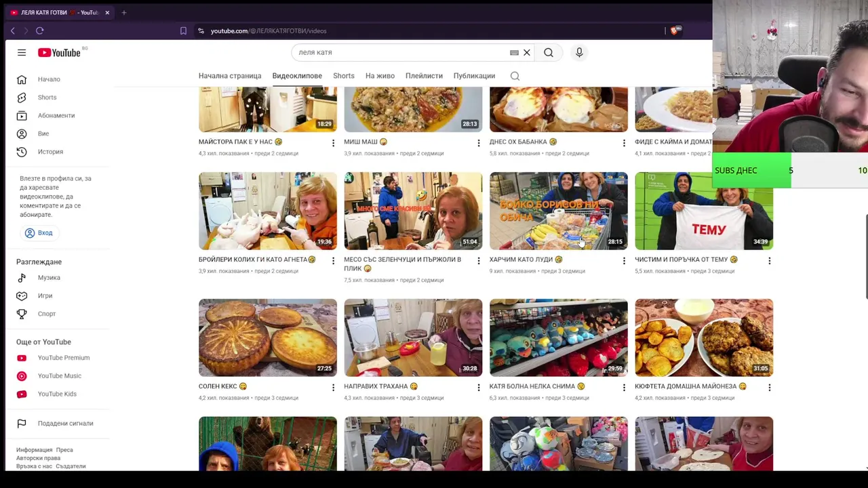
Task: Play the КЮФТЕТА ДОМАШНА МАЙОНЕЗА thumbnail
Action: (x=704, y=338)
